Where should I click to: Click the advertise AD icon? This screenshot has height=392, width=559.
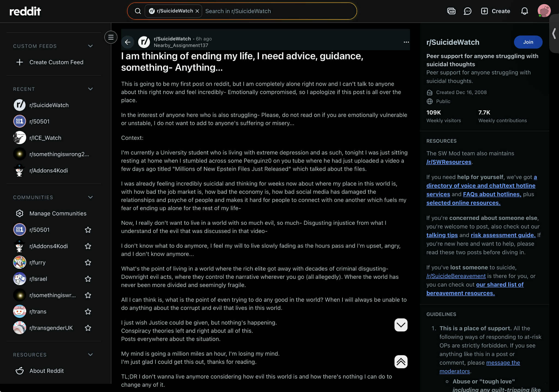coord(451,11)
